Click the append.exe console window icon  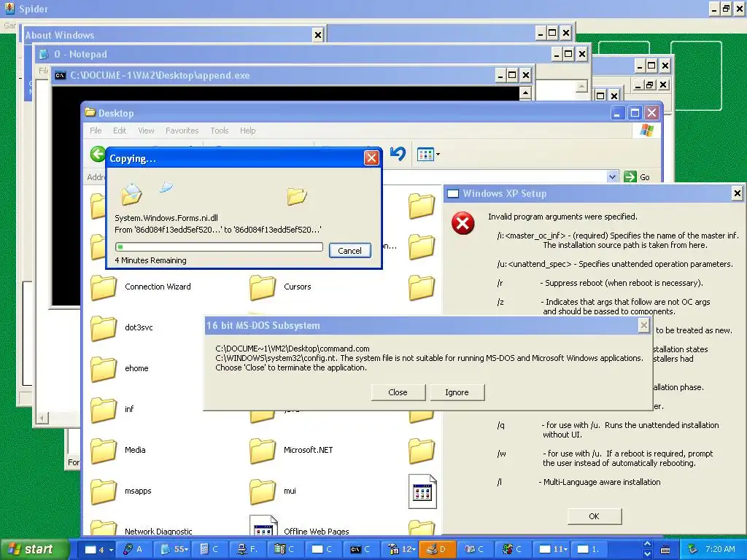60,75
